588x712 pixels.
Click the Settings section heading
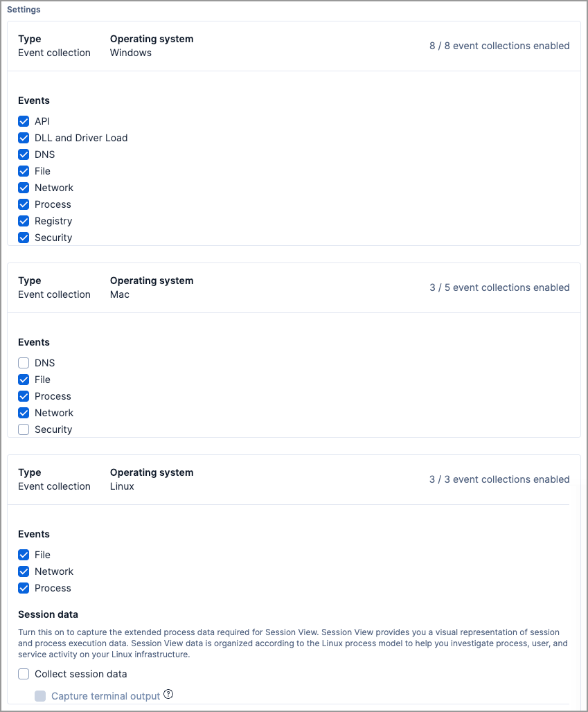pos(24,10)
